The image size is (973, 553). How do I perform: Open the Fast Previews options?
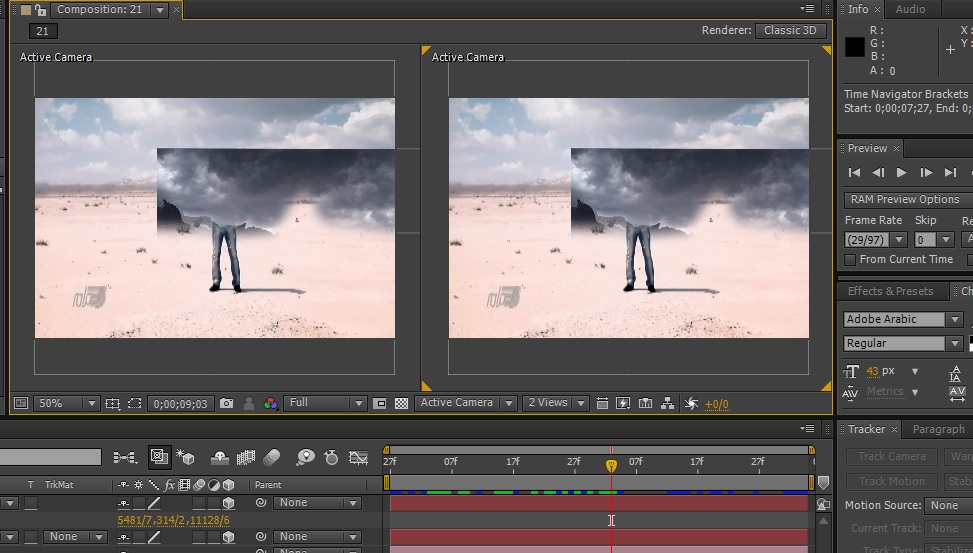(x=623, y=403)
